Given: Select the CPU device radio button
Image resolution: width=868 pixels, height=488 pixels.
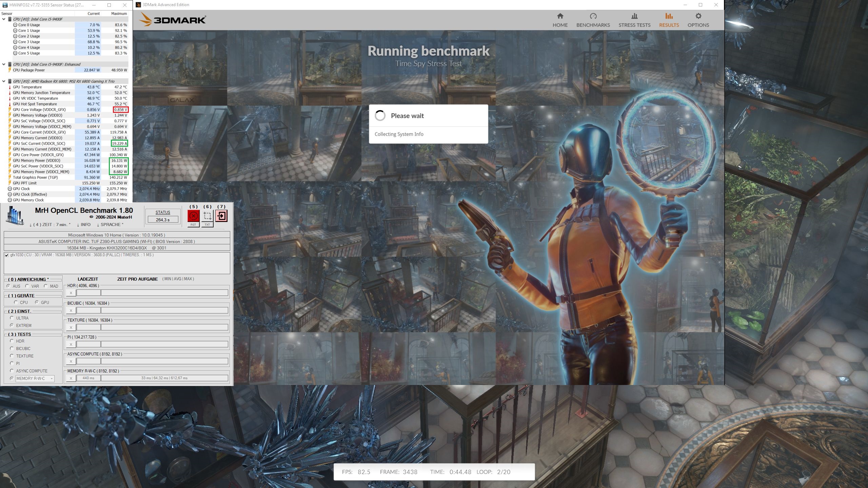Looking at the screenshot, I should [x=16, y=302].
